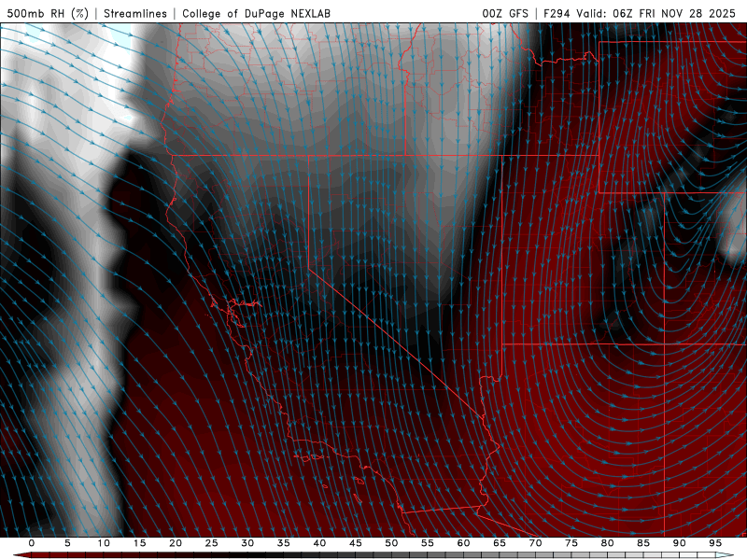The image size is (747, 560).
Task: Click the "00Z GFS" model run label
Action: click(505, 13)
